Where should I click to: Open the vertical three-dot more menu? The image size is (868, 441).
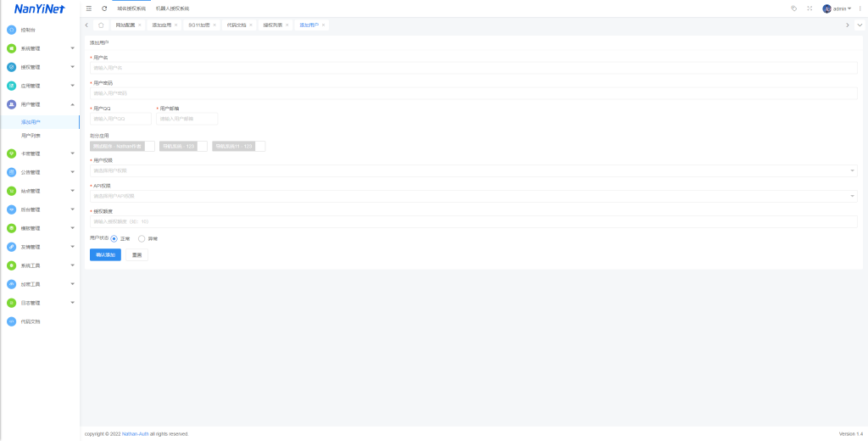click(860, 8)
